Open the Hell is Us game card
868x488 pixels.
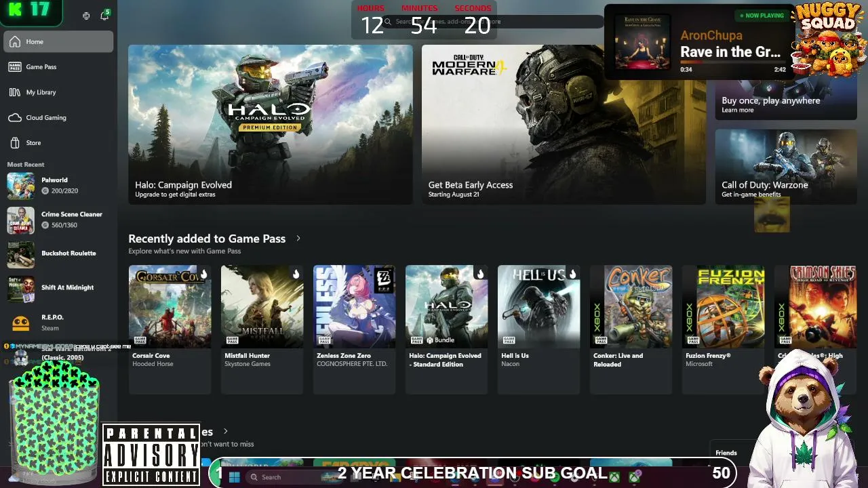pos(539,329)
